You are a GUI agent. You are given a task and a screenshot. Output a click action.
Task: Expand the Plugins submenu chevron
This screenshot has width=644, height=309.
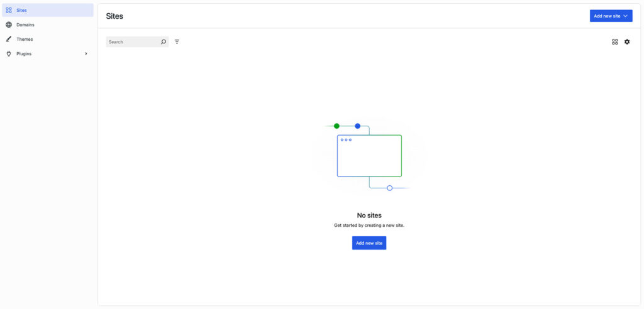coord(86,53)
